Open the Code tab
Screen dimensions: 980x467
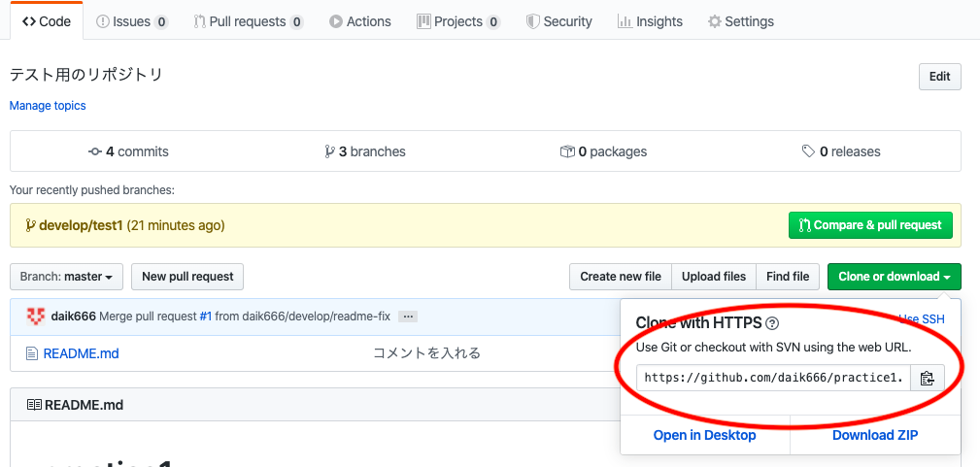point(47,21)
